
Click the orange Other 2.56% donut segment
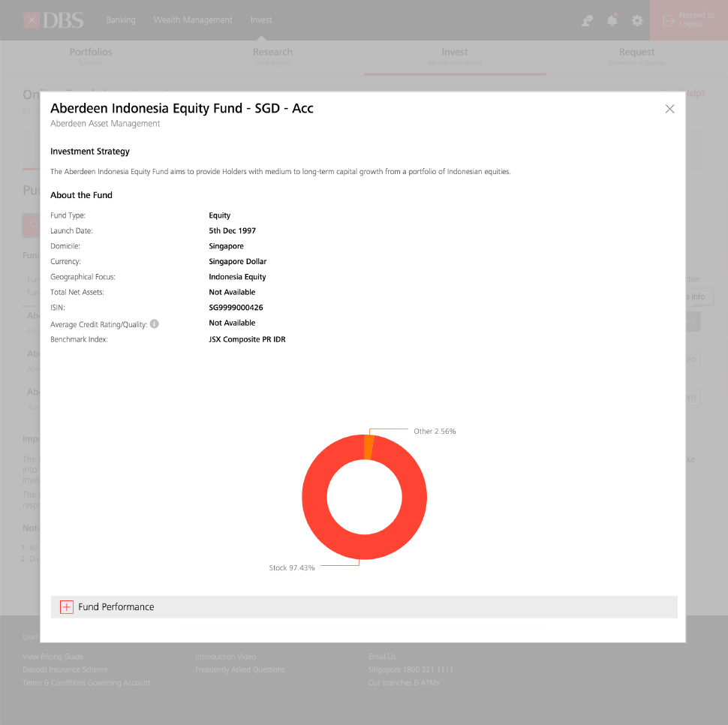(x=369, y=447)
